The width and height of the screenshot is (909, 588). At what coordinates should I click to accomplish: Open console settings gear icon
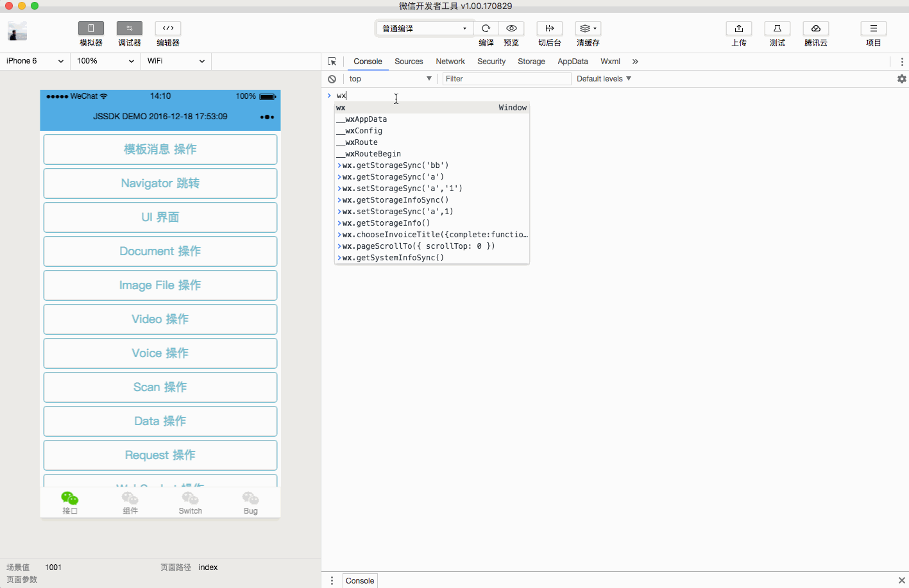[901, 79]
